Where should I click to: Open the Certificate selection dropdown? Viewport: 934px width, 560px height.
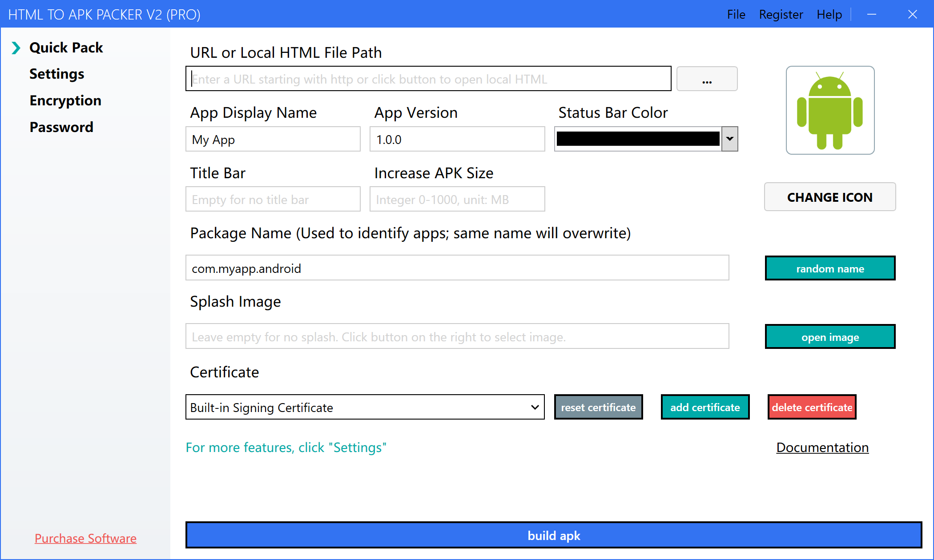coord(535,407)
